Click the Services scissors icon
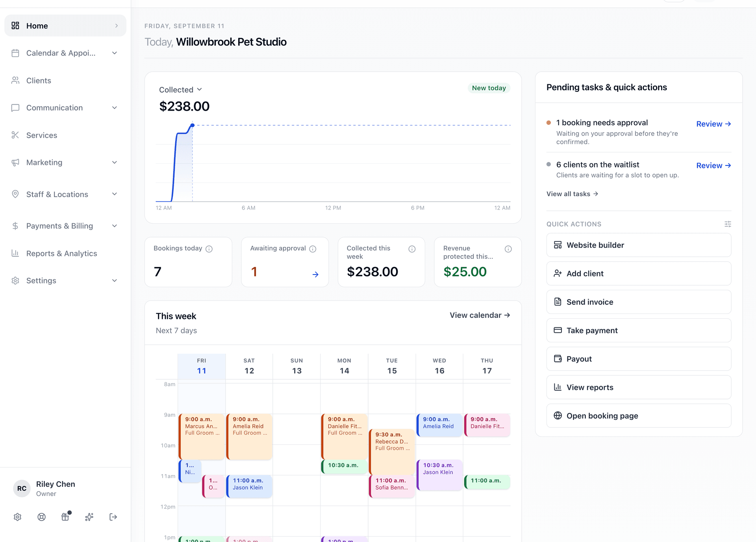This screenshot has width=756, height=542. pyautogui.click(x=15, y=135)
